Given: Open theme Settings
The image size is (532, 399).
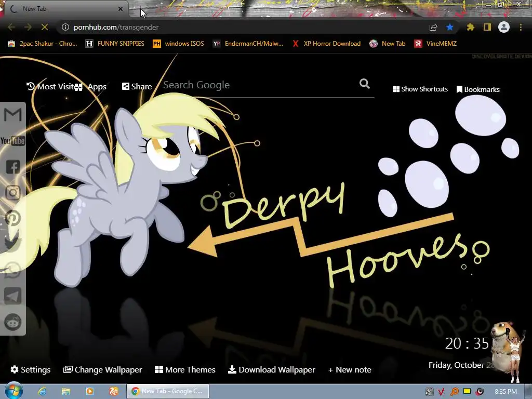Looking at the screenshot, I should coord(31,369).
